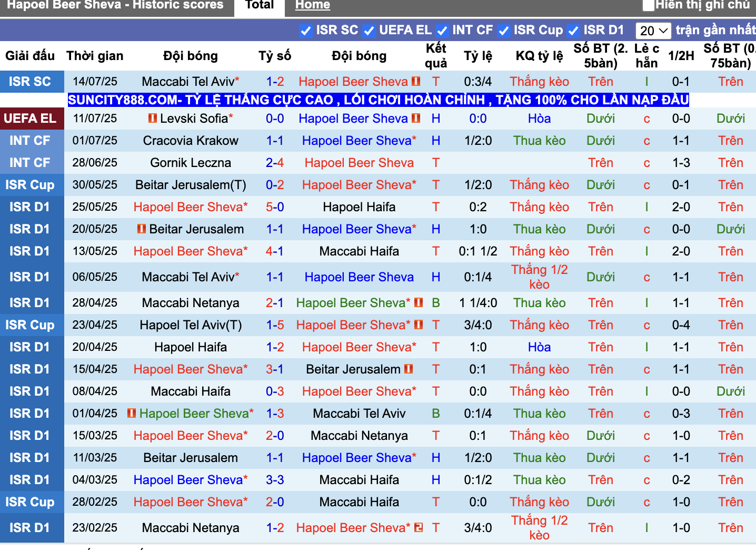The height and width of the screenshot is (550, 756).
Task: Click red card icon in 23/04/25 Hapoel Tel Aviv row
Action: (419, 325)
